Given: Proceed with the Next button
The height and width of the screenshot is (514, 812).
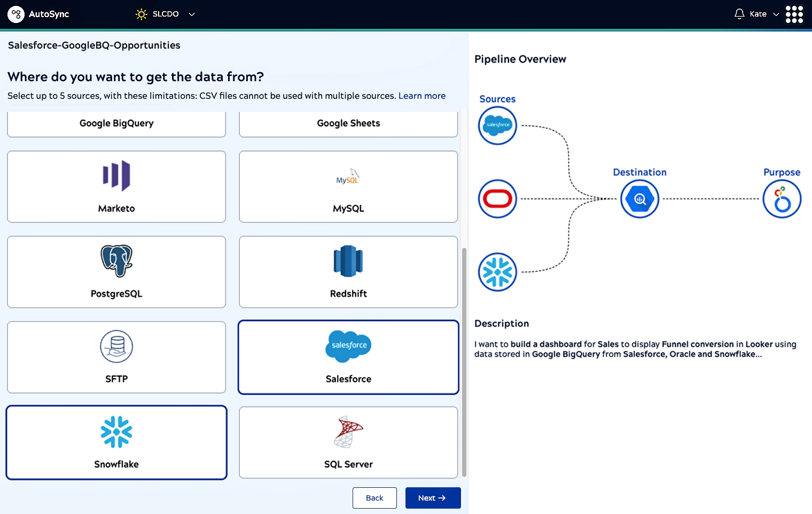Looking at the screenshot, I should (433, 498).
